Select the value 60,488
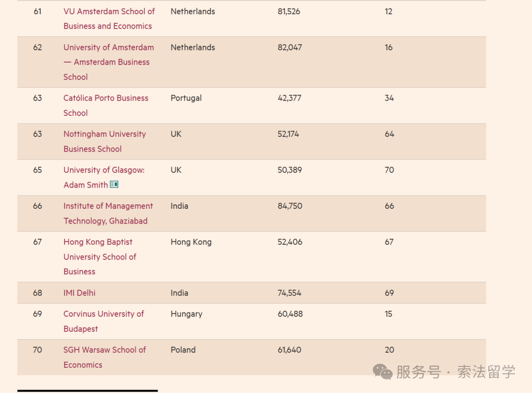 290,314
